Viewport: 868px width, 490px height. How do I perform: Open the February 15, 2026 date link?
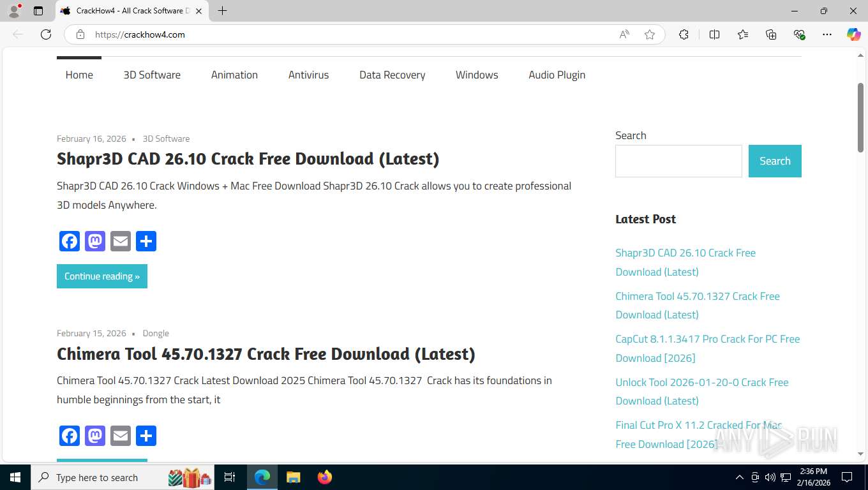coord(91,333)
